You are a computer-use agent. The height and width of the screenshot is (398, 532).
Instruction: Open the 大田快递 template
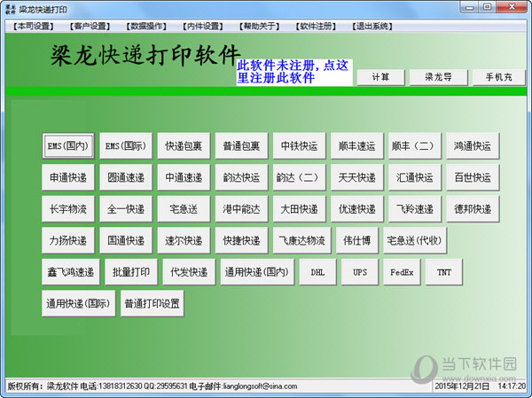pos(300,209)
